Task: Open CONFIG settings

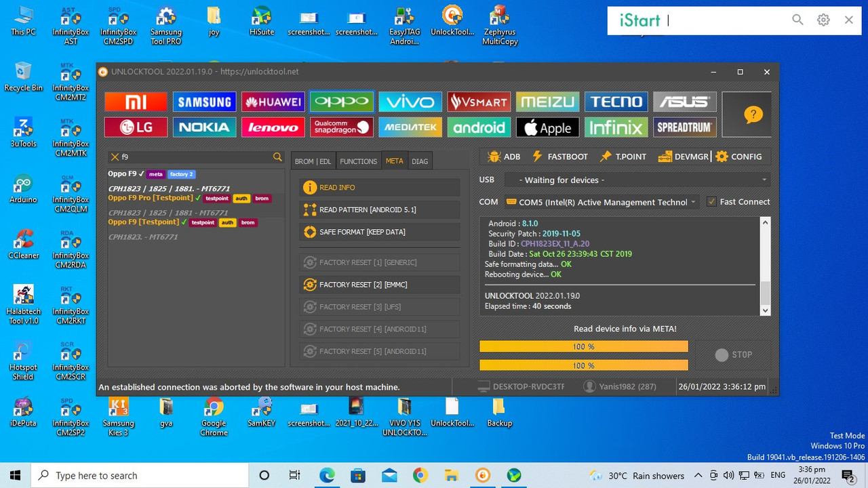Action: tap(738, 157)
